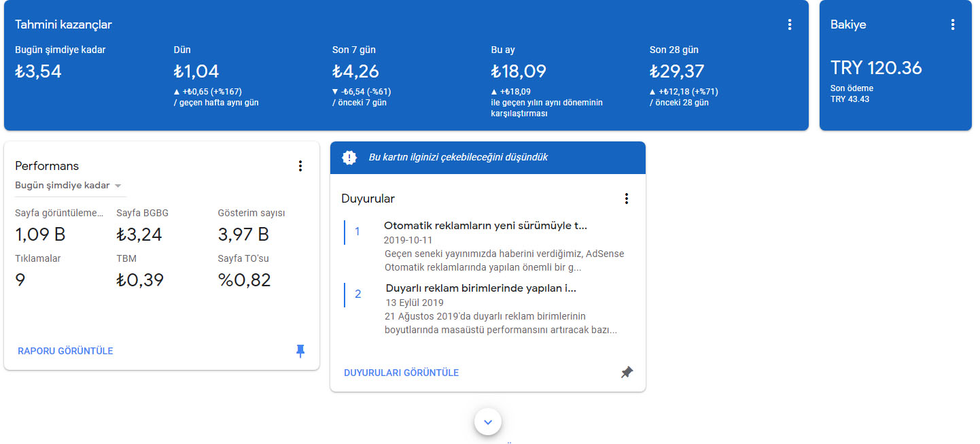Image resolution: width=980 pixels, height=444 pixels.
Task: Pin the Duyurular card to dashboard
Action: [x=626, y=373]
